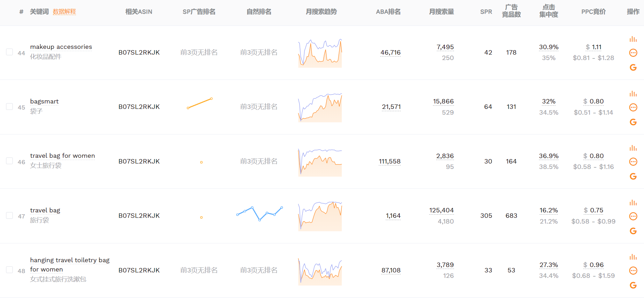
Task: Click natural ranking line chart for travel bag
Action: click(x=259, y=213)
